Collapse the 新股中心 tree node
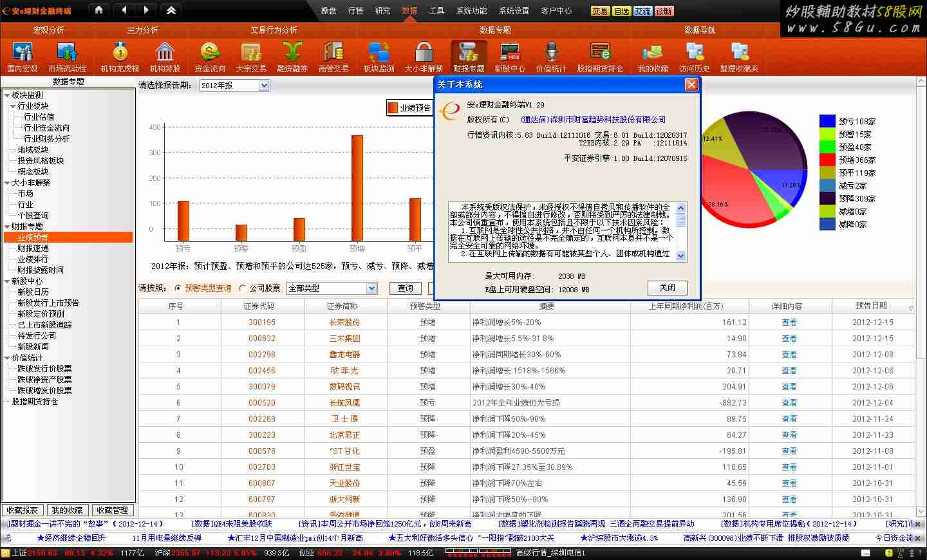 [x=7, y=281]
